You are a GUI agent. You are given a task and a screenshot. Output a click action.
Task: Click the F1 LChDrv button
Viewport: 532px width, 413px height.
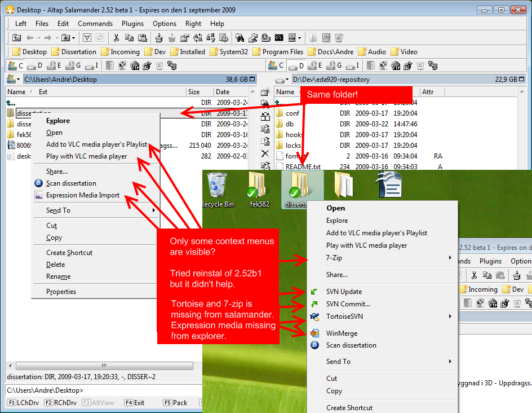coord(24,402)
